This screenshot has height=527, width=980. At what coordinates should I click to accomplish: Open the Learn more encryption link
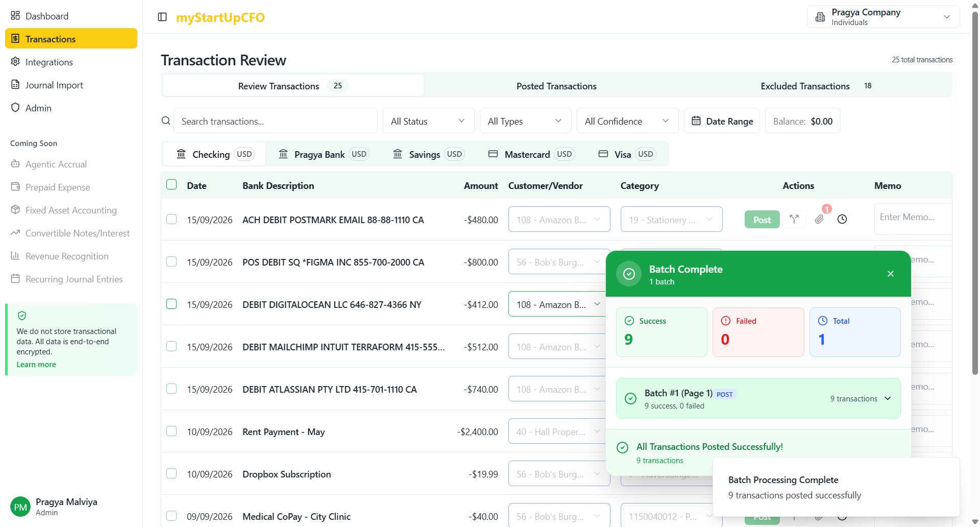point(36,364)
